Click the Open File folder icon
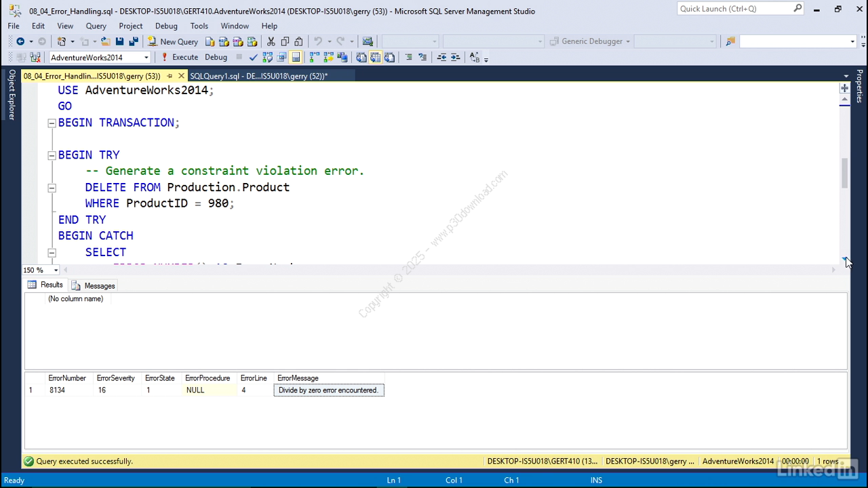The height and width of the screenshot is (488, 868). point(106,41)
